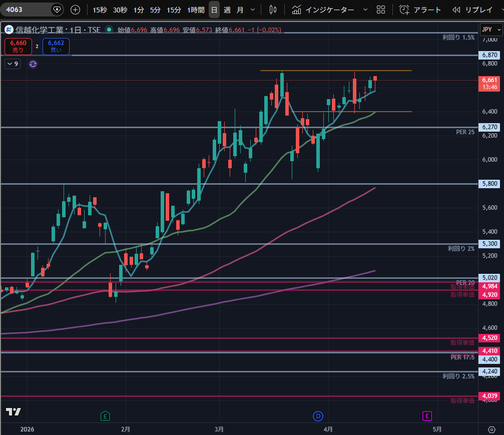504x435 pixels.
Task: Select the daily 日 timeframe
Action: (x=214, y=10)
